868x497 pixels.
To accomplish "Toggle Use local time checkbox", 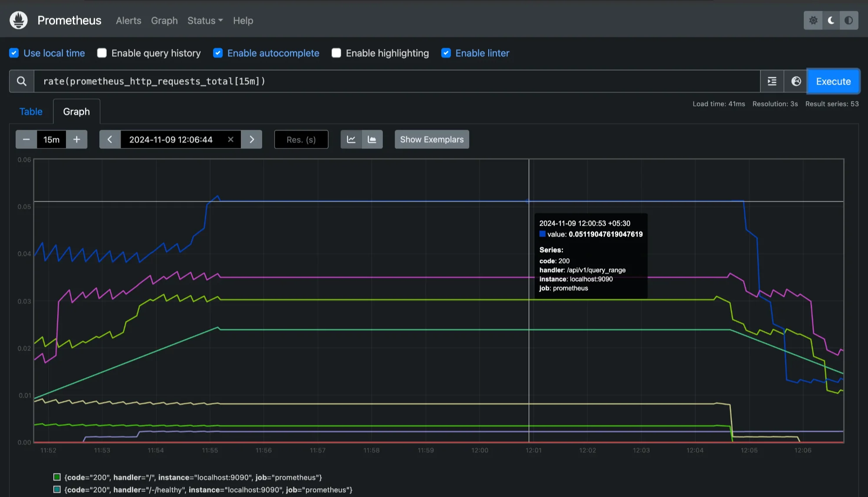I will click(14, 53).
